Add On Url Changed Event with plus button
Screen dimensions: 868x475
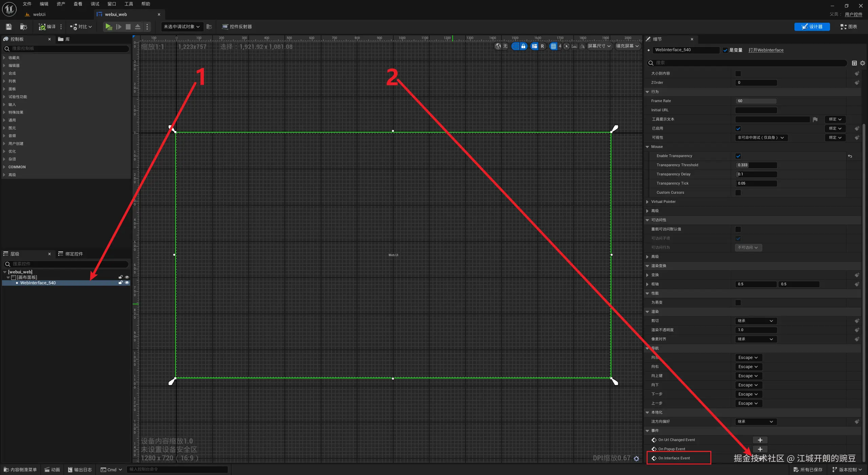pyautogui.click(x=760, y=440)
